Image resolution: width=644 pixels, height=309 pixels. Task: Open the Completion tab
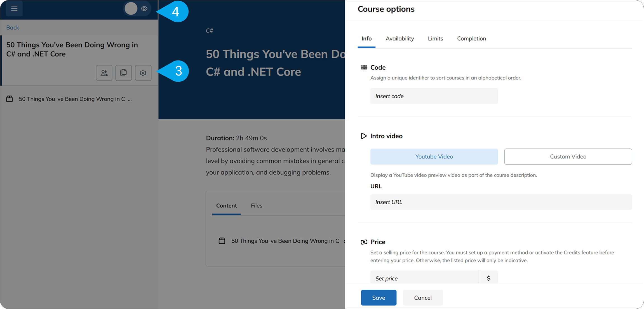tap(471, 39)
